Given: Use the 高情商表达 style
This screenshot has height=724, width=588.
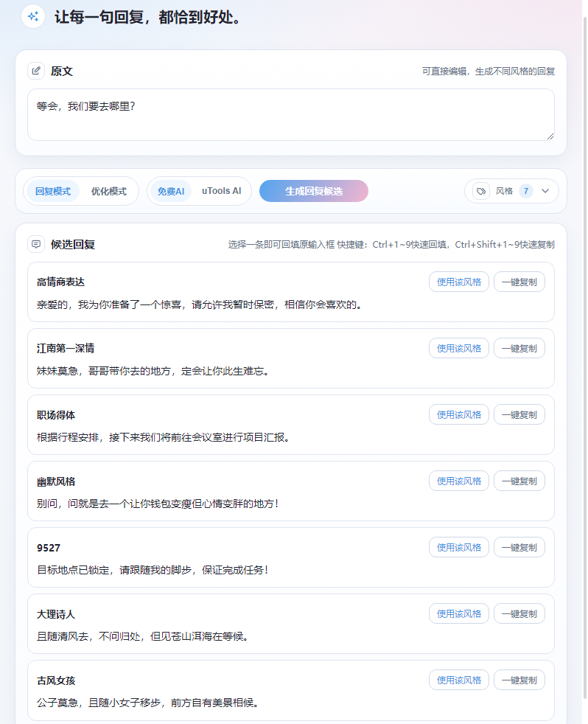Looking at the screenshot, I should (458, 282).
